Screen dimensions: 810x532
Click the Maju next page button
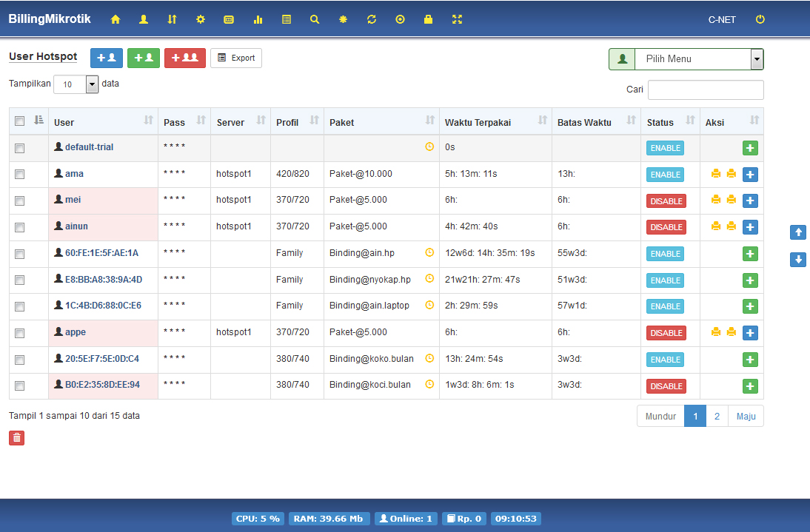tap(746, 416)
